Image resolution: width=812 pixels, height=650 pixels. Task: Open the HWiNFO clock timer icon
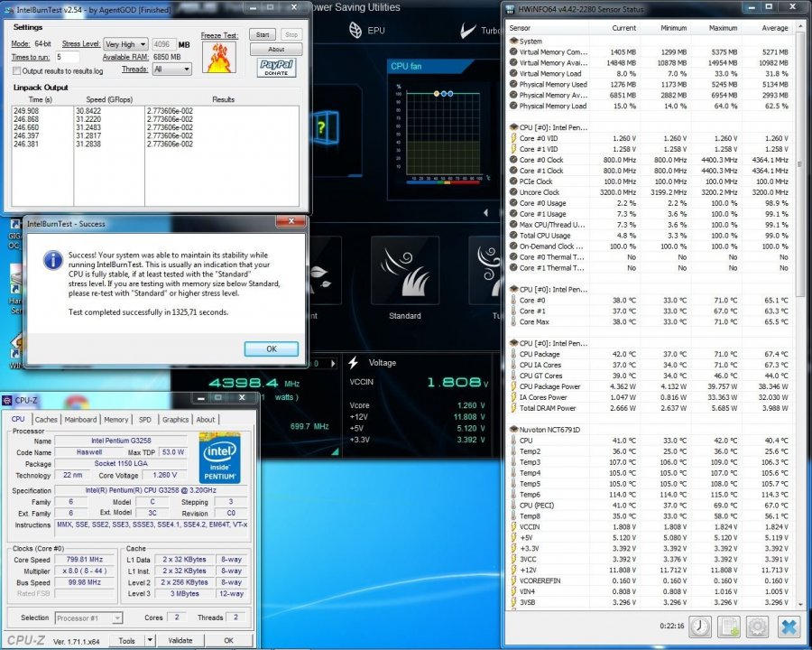[x=699, y=627]
